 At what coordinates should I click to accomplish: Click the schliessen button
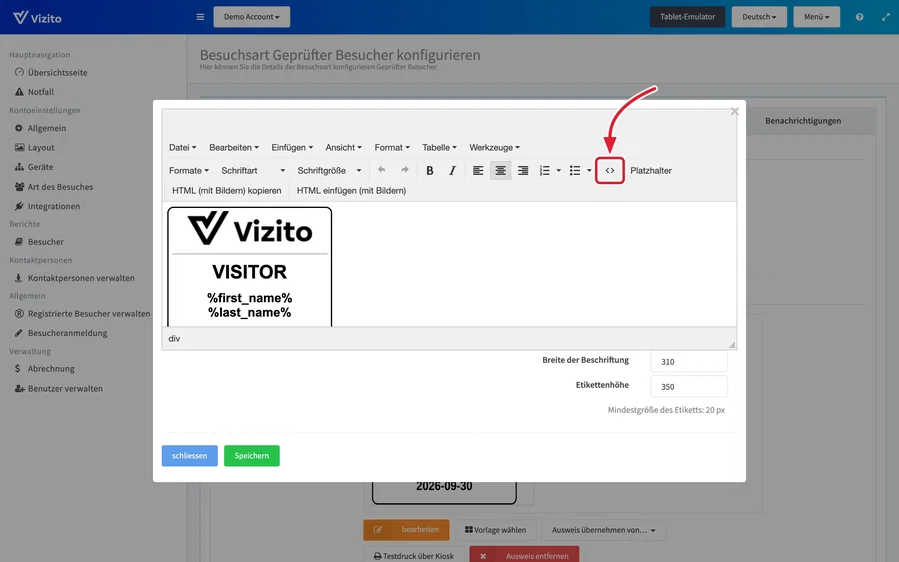point(190,455)
